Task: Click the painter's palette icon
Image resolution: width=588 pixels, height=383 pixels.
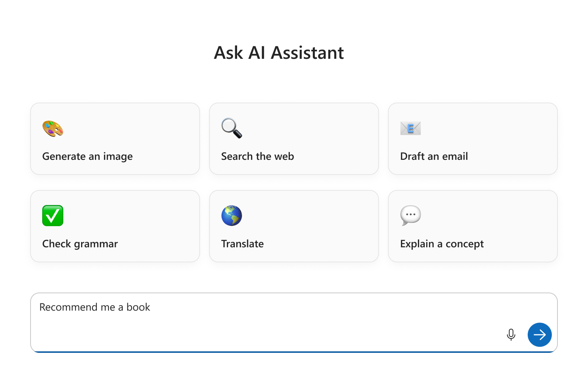Action: [x=53, y=129]
